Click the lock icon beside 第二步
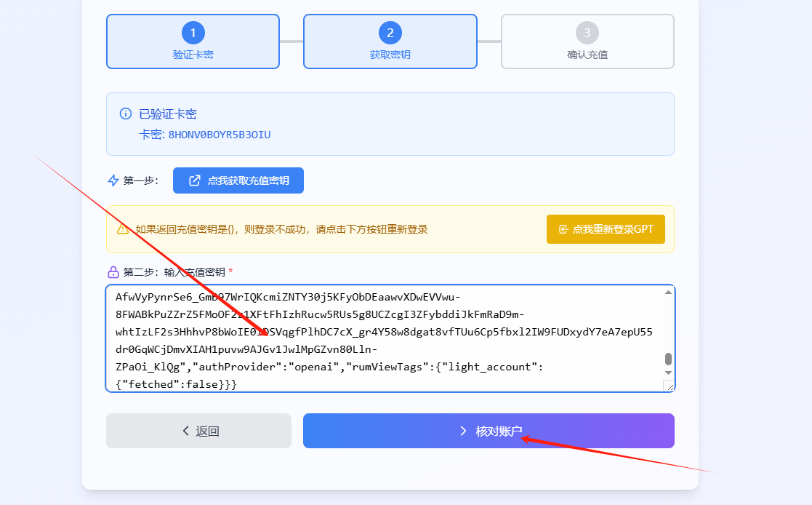Screen dimensions: 812x505 [113, 272]
